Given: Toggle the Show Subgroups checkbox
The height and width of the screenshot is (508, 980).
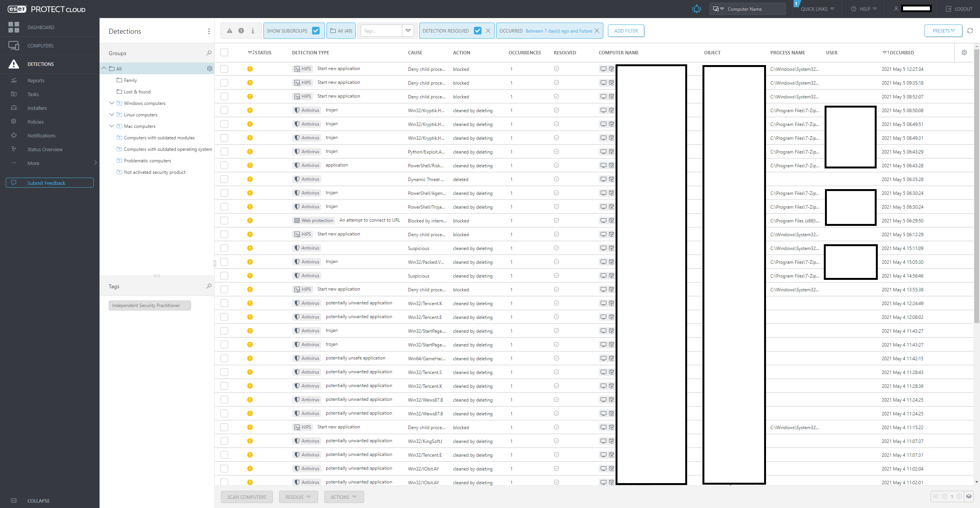Looking at the screenshot, I should tap(316, 31).
